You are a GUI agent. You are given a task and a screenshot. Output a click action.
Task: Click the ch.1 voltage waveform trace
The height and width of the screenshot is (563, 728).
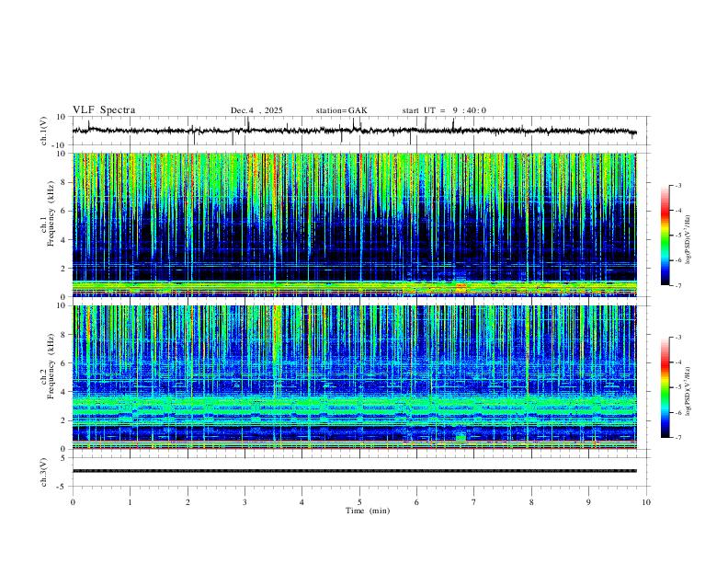(x=354, y=131)
